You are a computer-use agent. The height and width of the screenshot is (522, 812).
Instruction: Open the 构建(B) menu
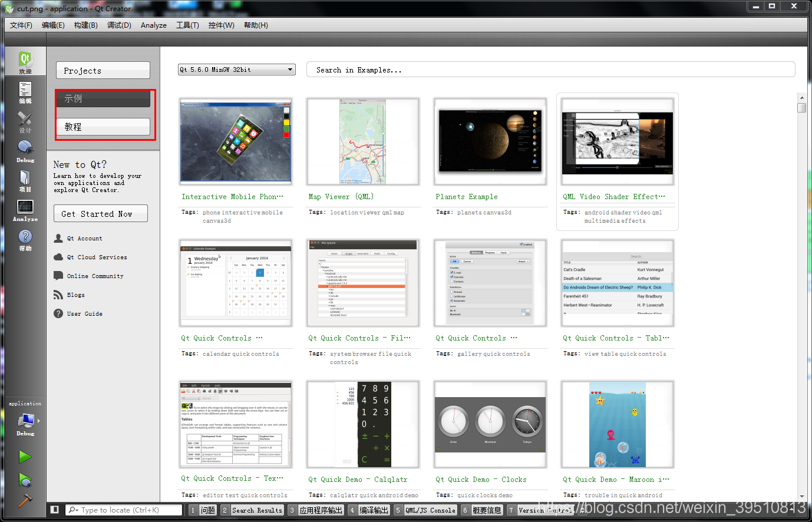(86, 25)
